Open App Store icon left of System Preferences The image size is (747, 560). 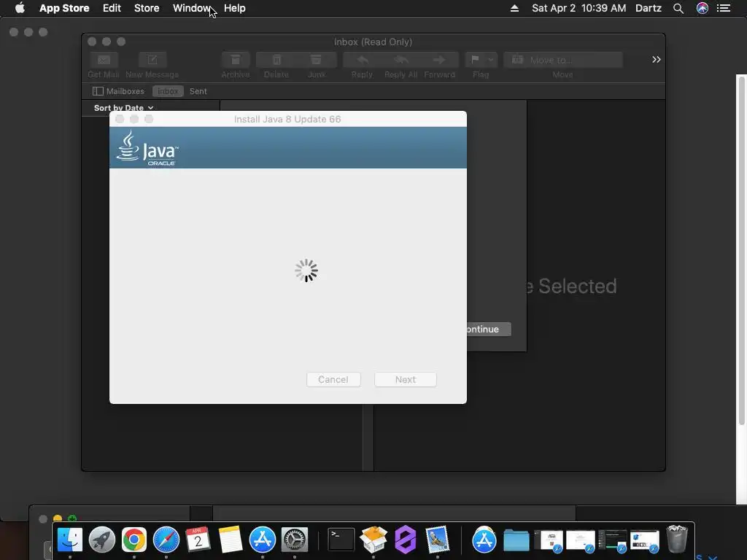263,540
